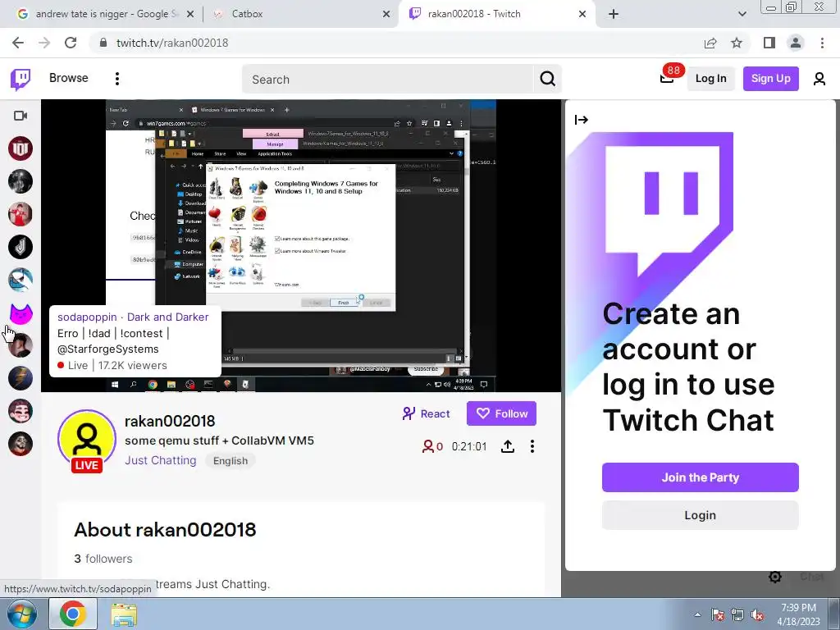The image size is (840, 630).
Task: Open the Chrome profile avatar icon
Action: 796,43
